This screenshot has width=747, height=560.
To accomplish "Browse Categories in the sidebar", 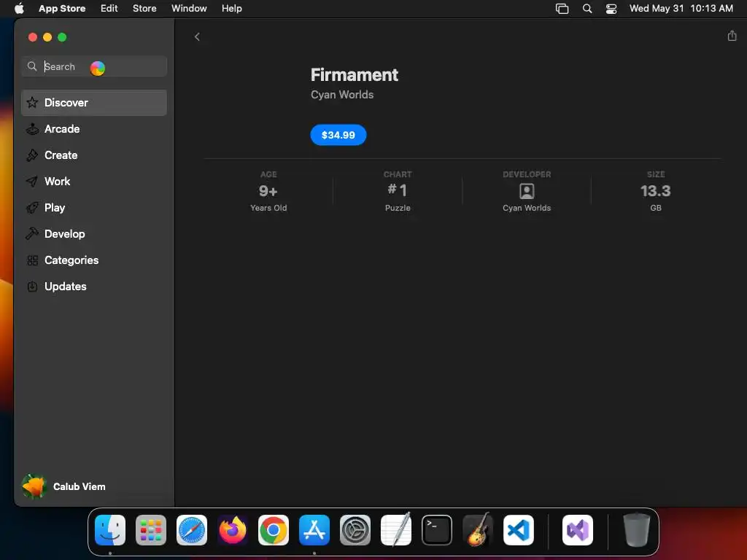I will click(x=94, y=260).
